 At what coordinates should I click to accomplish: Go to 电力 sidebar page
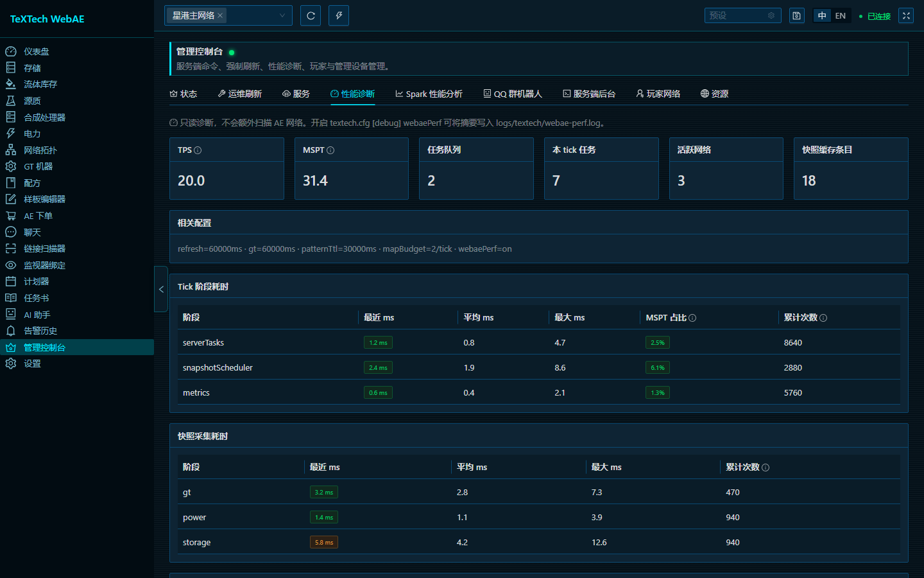[x=77, y=134]
